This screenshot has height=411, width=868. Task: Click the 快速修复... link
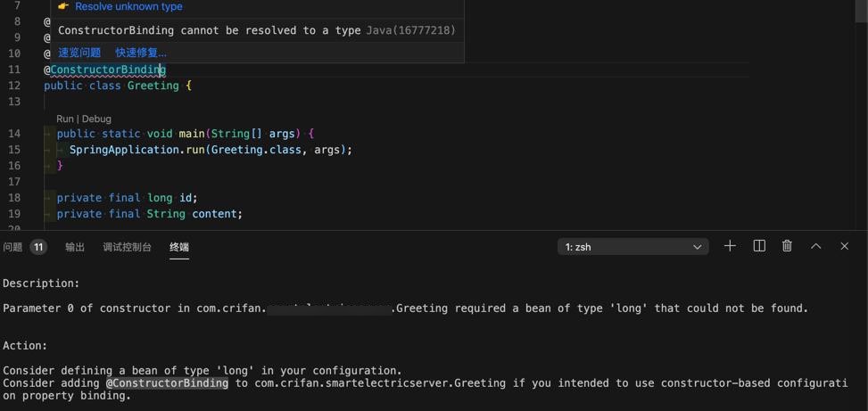pyautogui.click(x=141, y=53)
